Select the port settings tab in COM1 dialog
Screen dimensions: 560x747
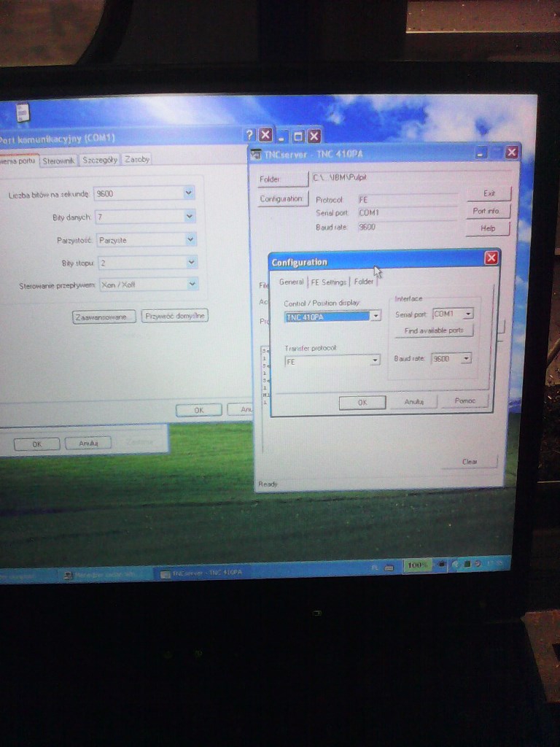tap(18, 160)
